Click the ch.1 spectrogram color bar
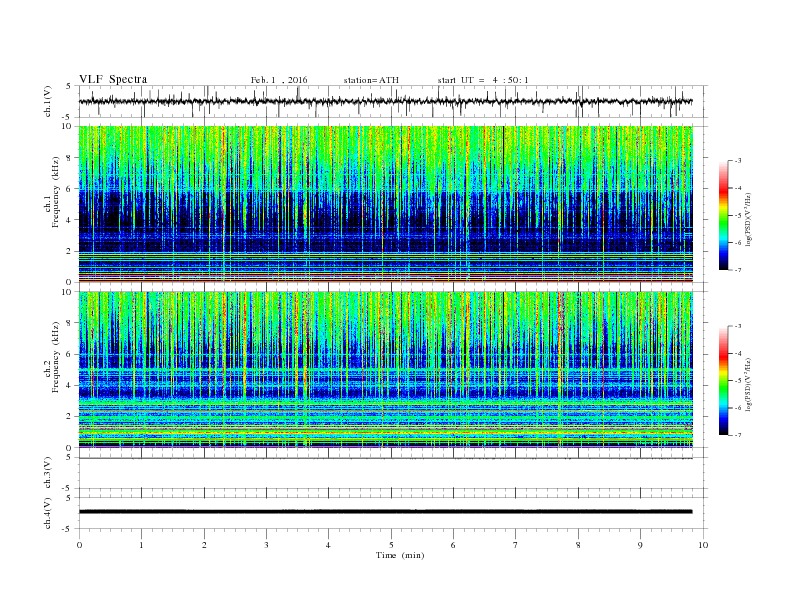This screenshot has width=792, height=612. (723, 215)
